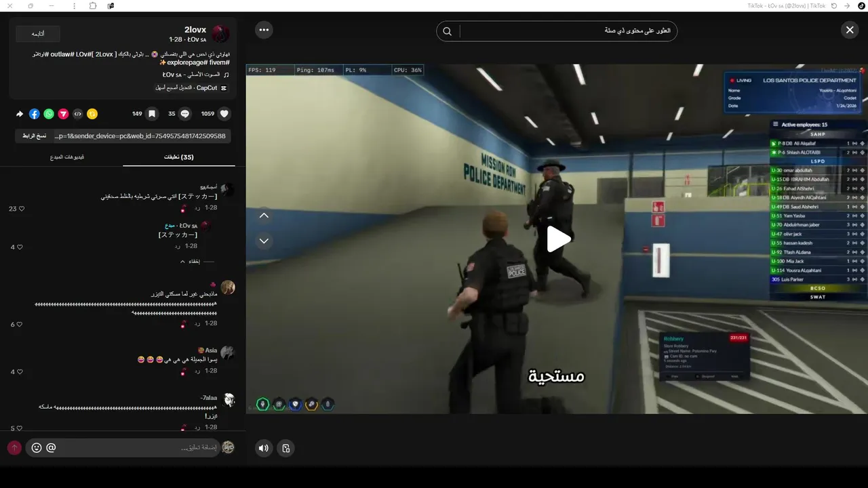Viewport: 868px width, 488px height.
Task: Open the browser three-dot menu in the title bar
Action: tap(73, 5)
